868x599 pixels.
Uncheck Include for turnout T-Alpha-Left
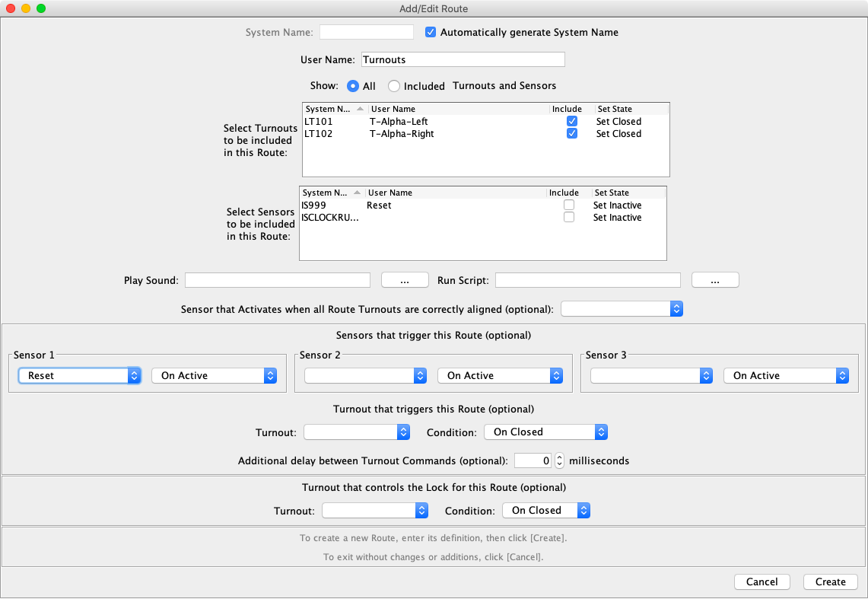[572, 122]
